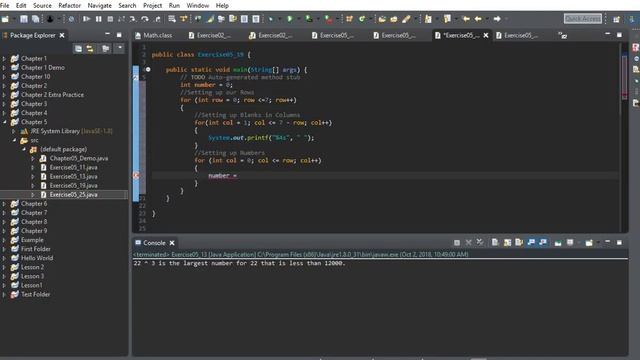Click the Save All icon
The width and height of the screenshot is (640, 360).
point(36,19)
